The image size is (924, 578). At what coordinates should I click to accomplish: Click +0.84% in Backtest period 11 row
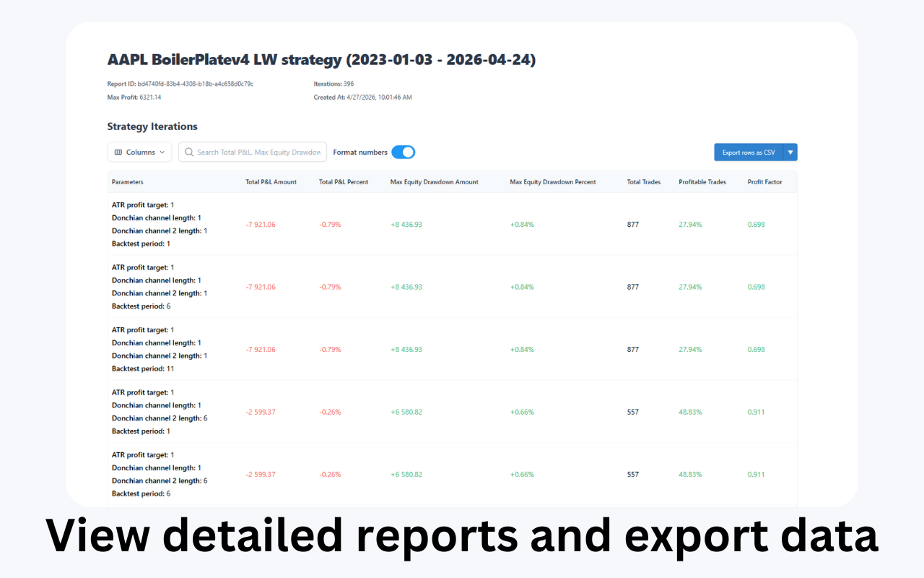click(x=522, y=350)
